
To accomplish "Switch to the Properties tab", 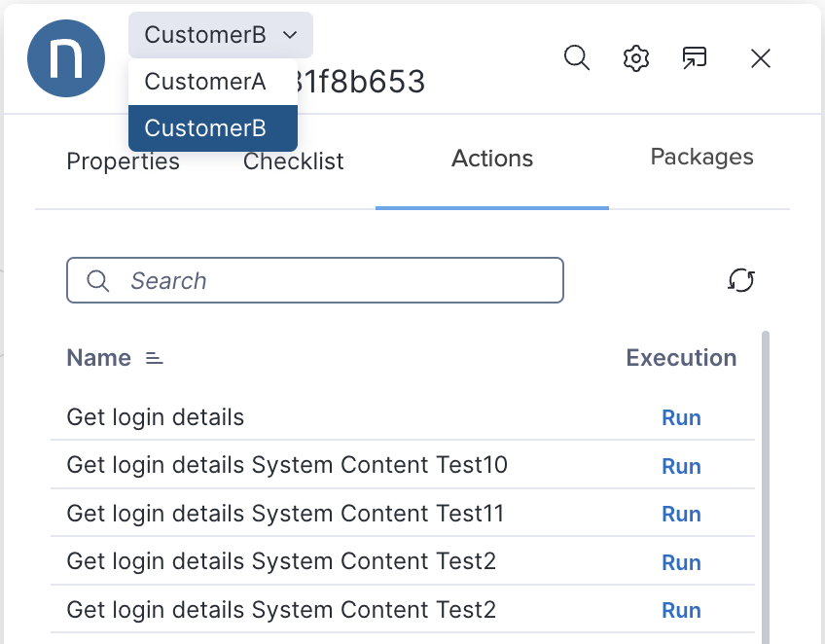I will point(123,161).
